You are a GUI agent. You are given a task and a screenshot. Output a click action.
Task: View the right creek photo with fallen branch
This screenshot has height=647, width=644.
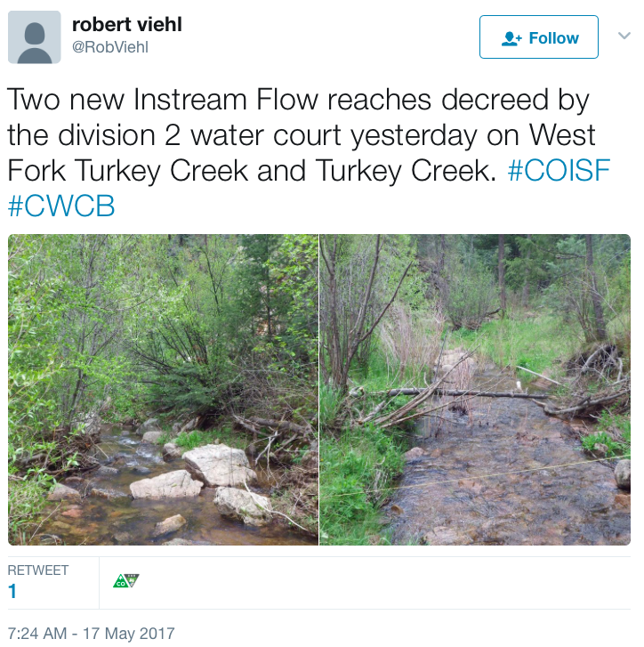(475, 390)
